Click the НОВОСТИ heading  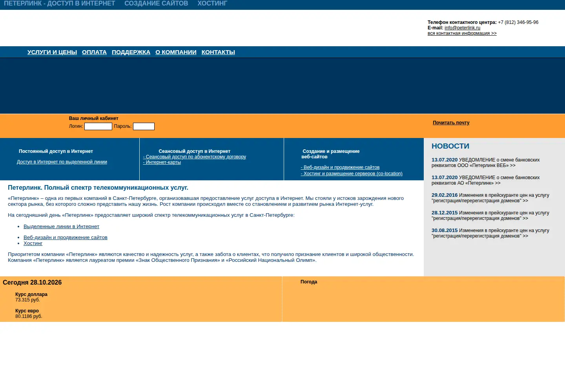coord(450,146)
